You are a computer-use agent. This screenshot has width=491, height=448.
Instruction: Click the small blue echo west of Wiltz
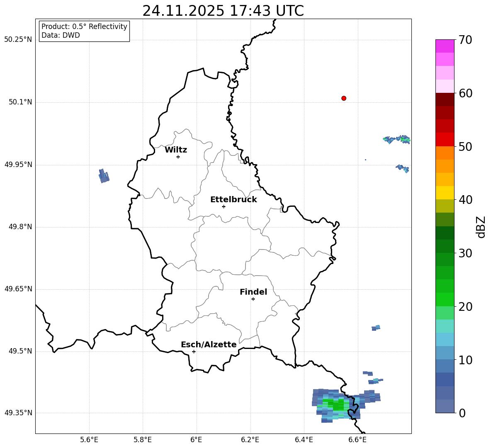click(104, 176)
